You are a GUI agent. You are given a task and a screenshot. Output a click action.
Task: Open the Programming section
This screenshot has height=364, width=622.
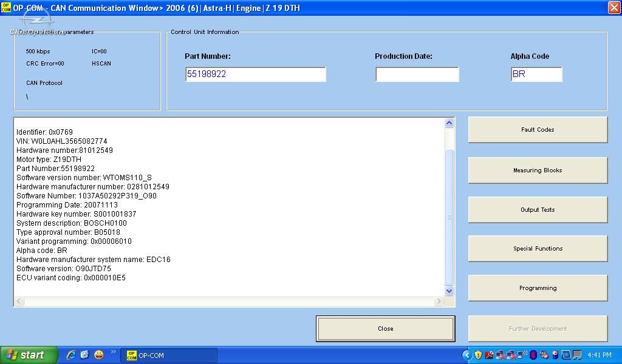[538, 288]
